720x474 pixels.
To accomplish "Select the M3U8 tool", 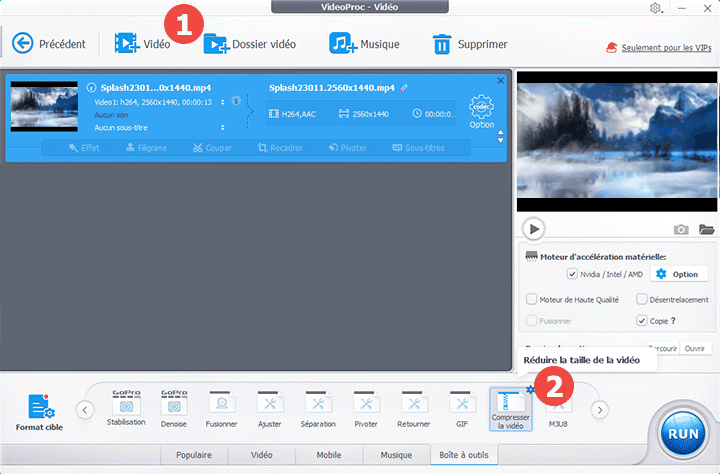I will 558,410.
